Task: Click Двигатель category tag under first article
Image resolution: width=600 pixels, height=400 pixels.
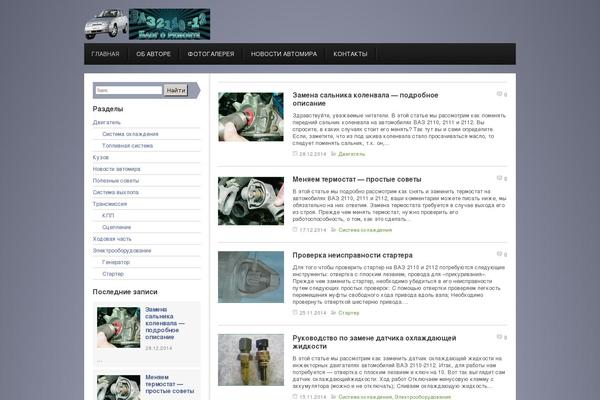Action: [x=352, y=154]
